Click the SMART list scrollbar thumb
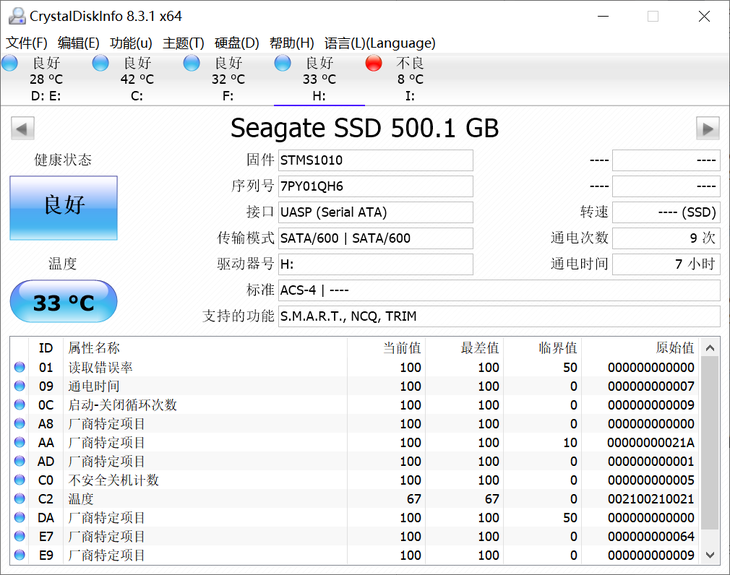The image size is (730, 575). tap(710, 443)
